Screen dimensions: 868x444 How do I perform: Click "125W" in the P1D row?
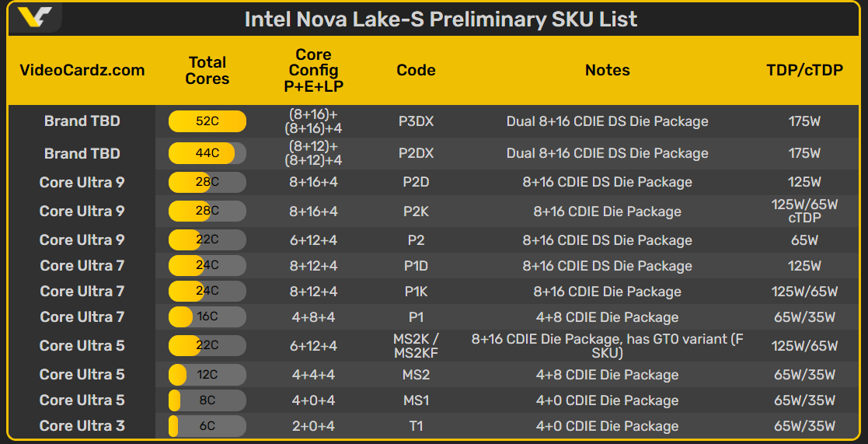(x=804, y=266)
